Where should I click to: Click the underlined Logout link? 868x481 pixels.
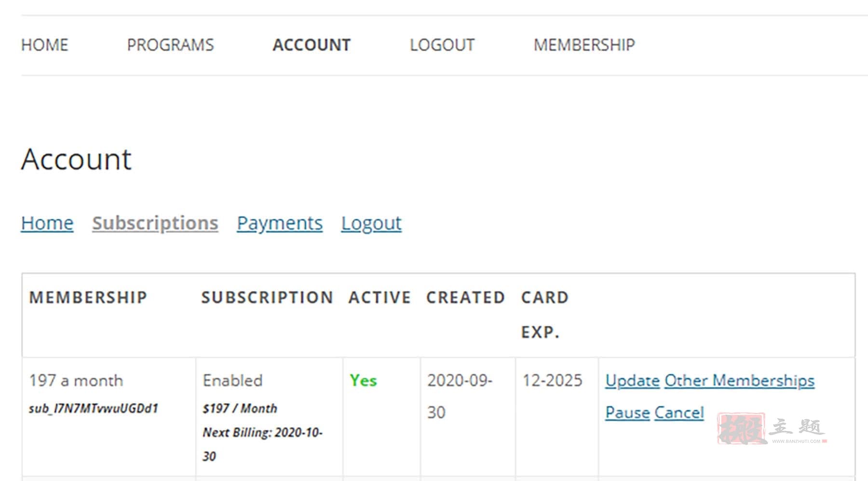click(x=371, y=223)
